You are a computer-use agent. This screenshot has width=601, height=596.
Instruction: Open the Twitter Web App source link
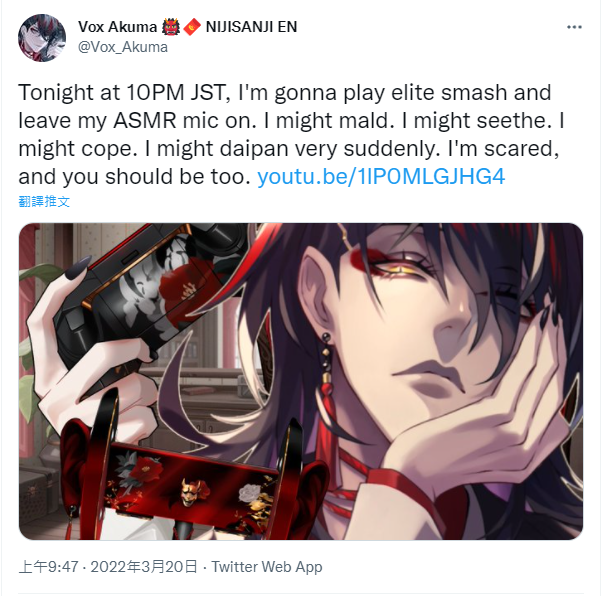coord(267,566)
